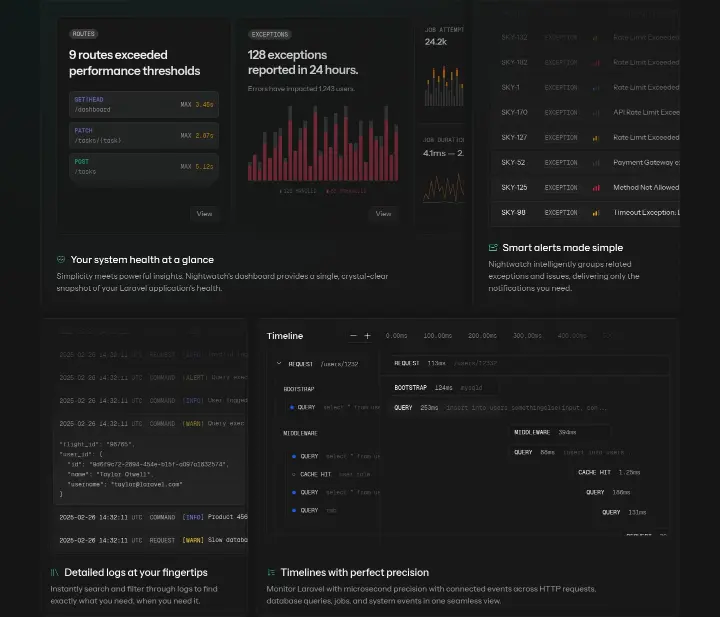Click the yellow severity icon in SKY-127 row
Screen dimensions: 720x617
tap(596, 138)
